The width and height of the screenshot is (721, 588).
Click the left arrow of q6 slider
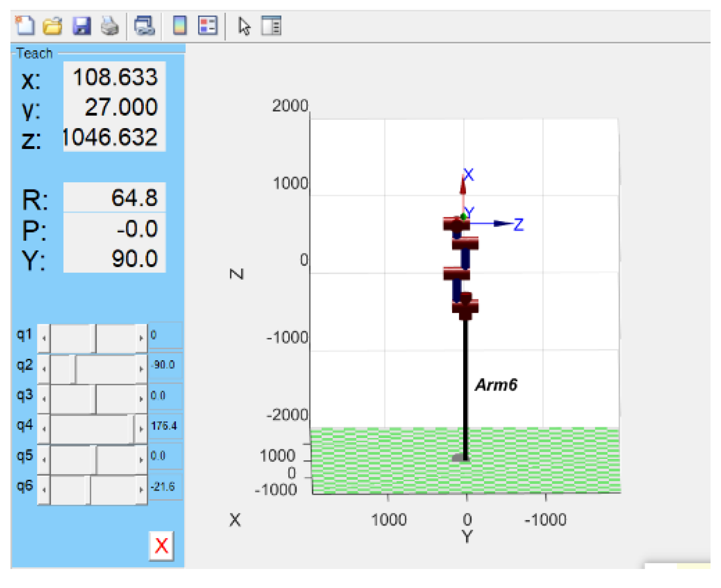click(x=44, y=490)
